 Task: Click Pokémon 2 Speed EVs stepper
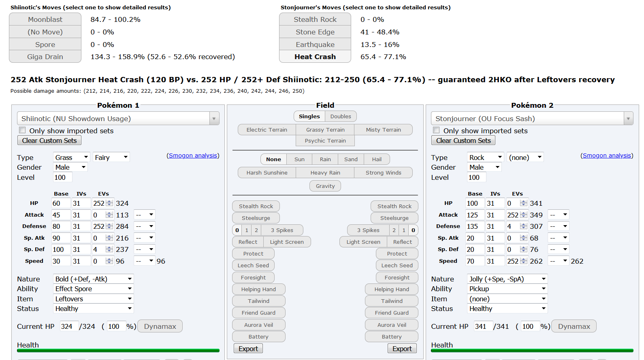point(524,261)
